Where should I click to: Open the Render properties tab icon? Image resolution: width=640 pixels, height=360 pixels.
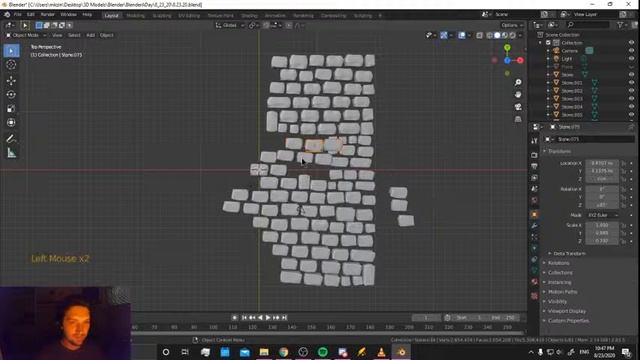(x=534, y=155)
